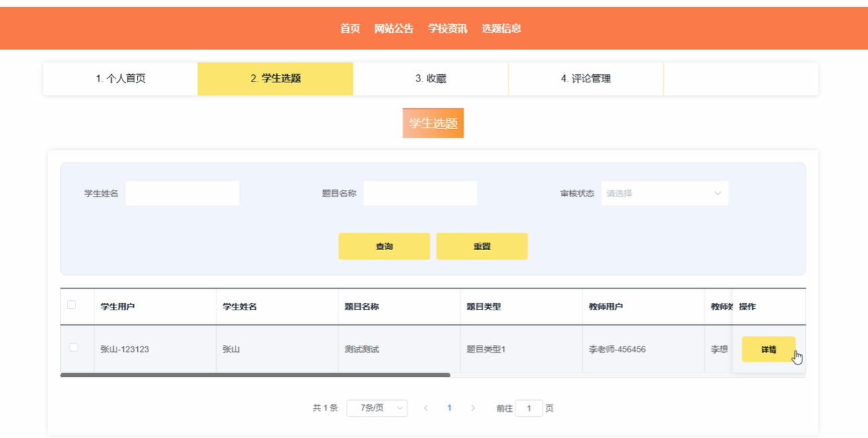Select page number 1 in pagination
Image resolution: width=868 pixels, height=438 pixels.
pyautogui.click(x=449, y=408)
